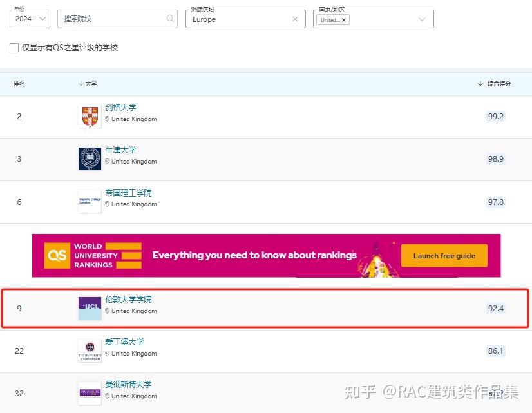Sort by the 综合得分 column arrow
The width and height of the screenshot is (532, 413).
[x=480, y=83]
